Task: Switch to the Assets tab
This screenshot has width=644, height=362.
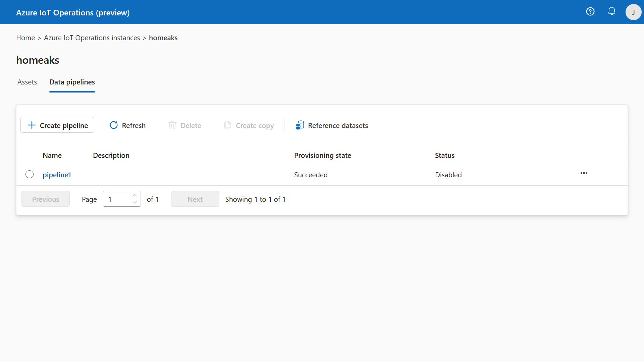Action: click(x=27, y=82)
